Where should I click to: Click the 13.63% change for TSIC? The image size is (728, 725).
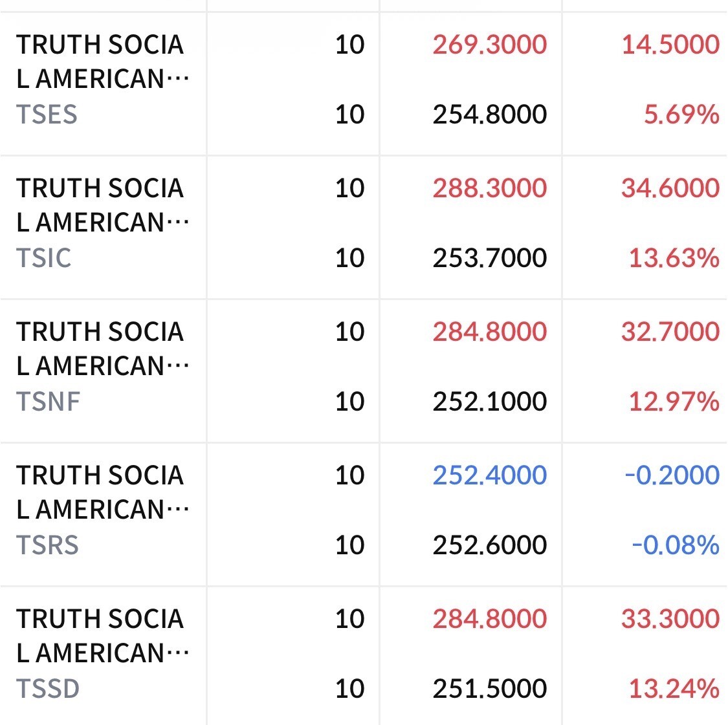pyautogui.click(x=674, y=258)
